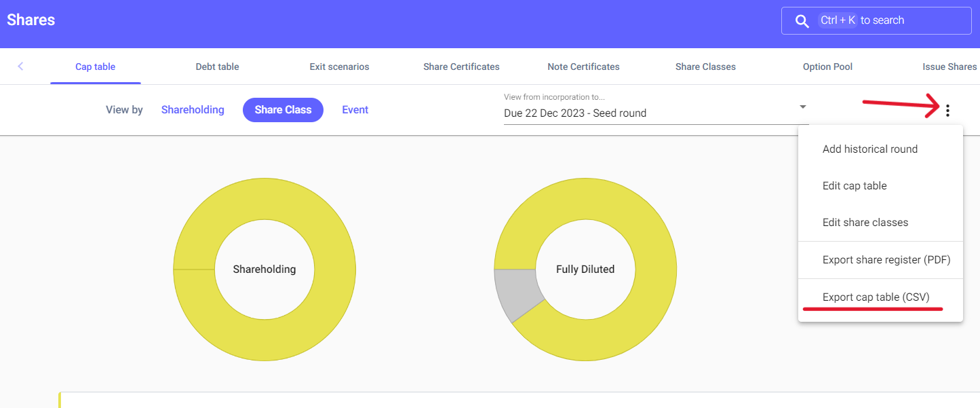Viewport: 980px width, 408px height.
Task: Open the Share Classes tab
Action: pos(705,67)
